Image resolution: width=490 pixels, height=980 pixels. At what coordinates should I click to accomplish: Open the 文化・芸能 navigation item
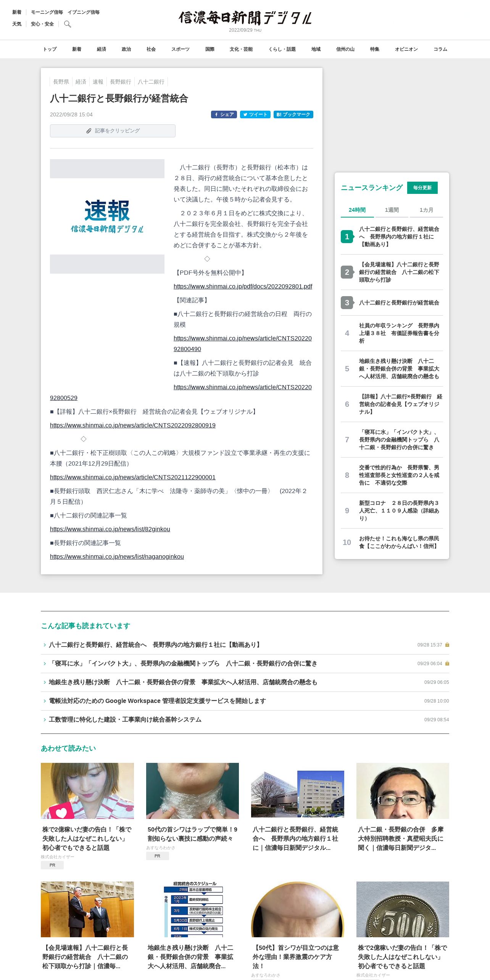pyautogui.click(x=241, y=49)
